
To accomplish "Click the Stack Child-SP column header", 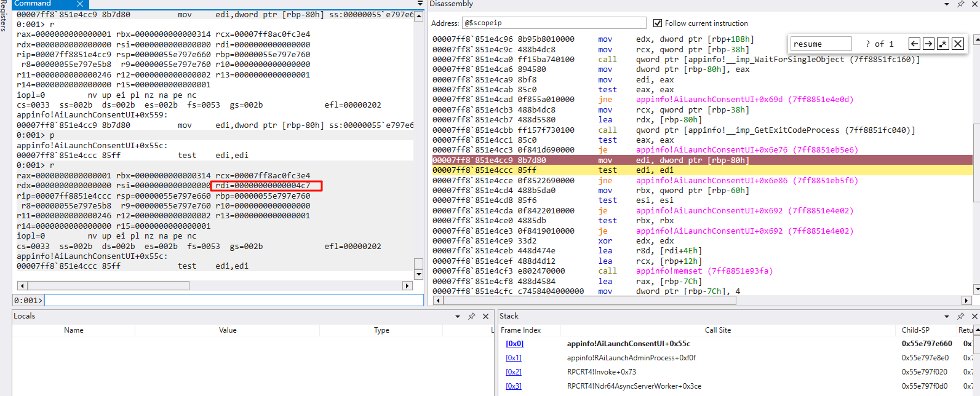I will click(916, 330).
